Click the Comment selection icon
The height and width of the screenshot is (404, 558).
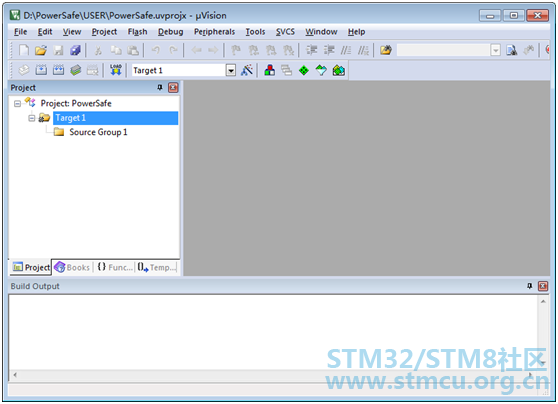tap(346, 50)
